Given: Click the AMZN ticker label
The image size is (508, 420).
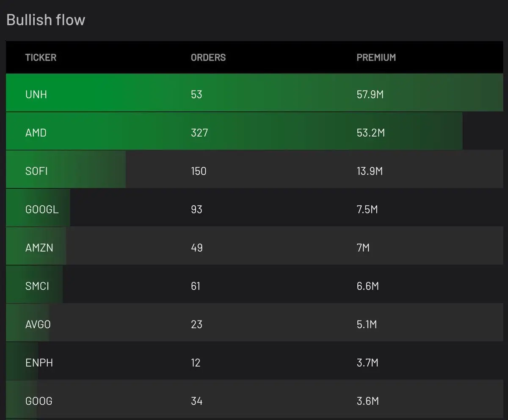Looking at the screenshot, I should click(39, 248).
